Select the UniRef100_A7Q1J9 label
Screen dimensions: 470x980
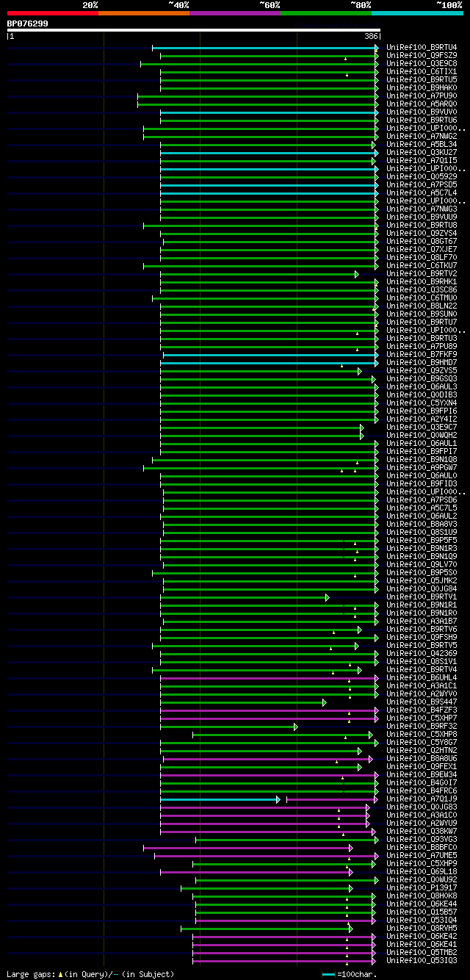coord(422,799)
